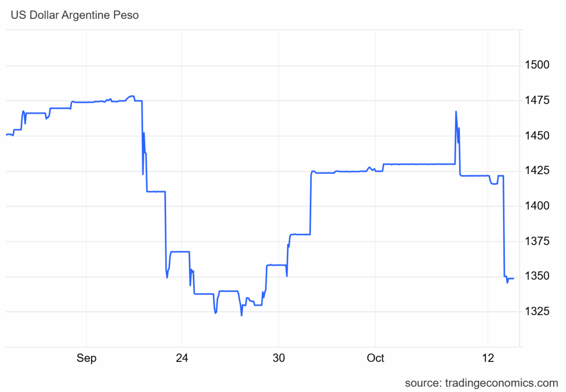Click the lowest trough of the blue line
Screen dimensions: 566x392
coord(241,316)
